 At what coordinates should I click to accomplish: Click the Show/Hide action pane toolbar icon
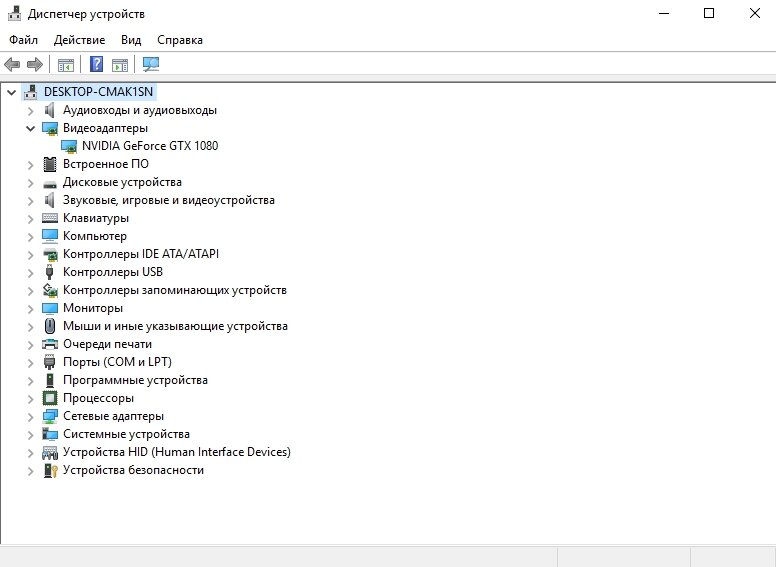pyautogui.click(x=120, y=64)
